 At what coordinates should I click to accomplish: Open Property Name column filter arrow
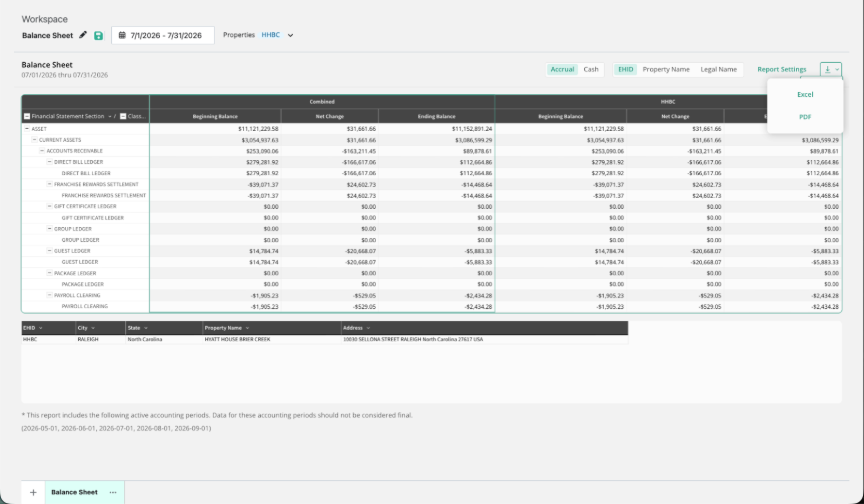pos(247,328)
